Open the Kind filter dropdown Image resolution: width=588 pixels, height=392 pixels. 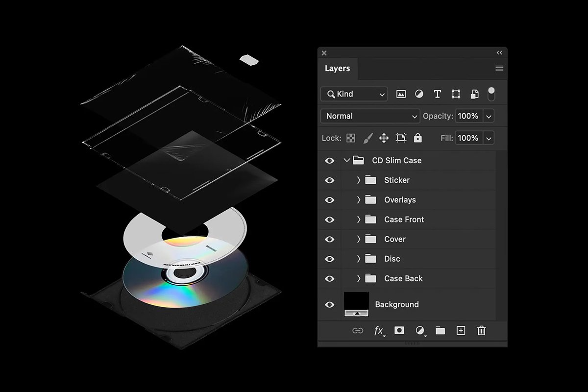point(354,94)
